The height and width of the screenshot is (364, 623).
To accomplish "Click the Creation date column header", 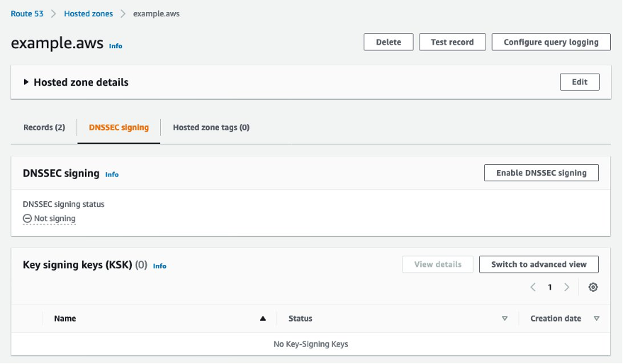I will tap(556, 319).
